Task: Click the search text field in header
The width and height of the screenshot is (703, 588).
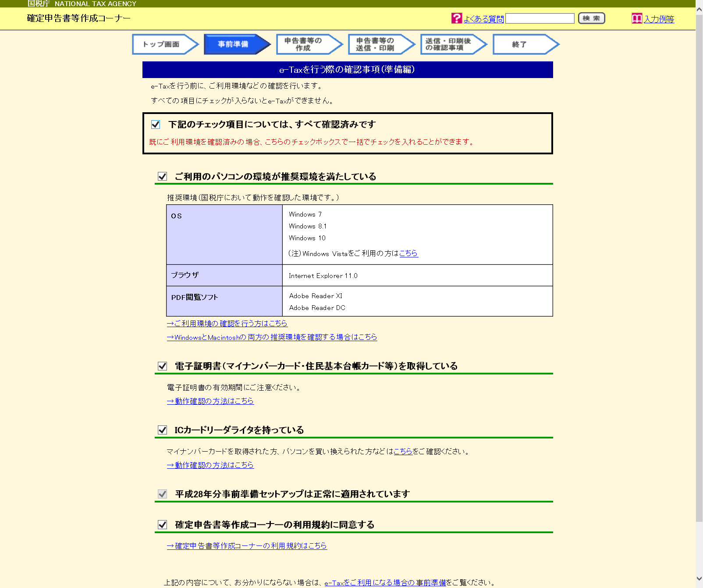Action: click(x=540, y=18)
